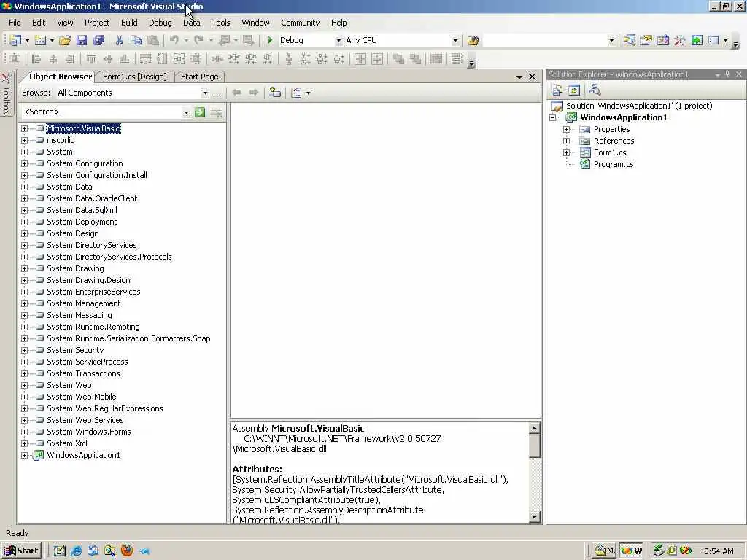Open the File menu
Screen dimensions: 747x560
click(15, 23)
